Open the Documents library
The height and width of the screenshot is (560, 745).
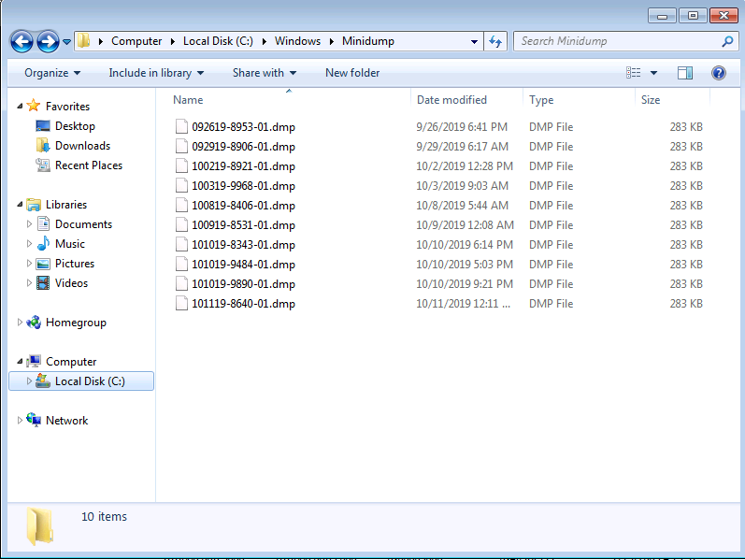coord(83,223)
